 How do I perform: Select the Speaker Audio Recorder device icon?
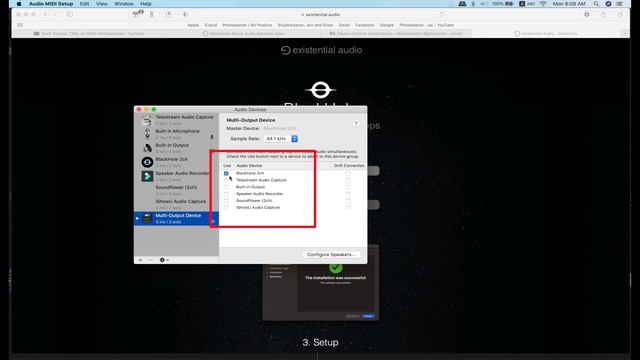147,176
